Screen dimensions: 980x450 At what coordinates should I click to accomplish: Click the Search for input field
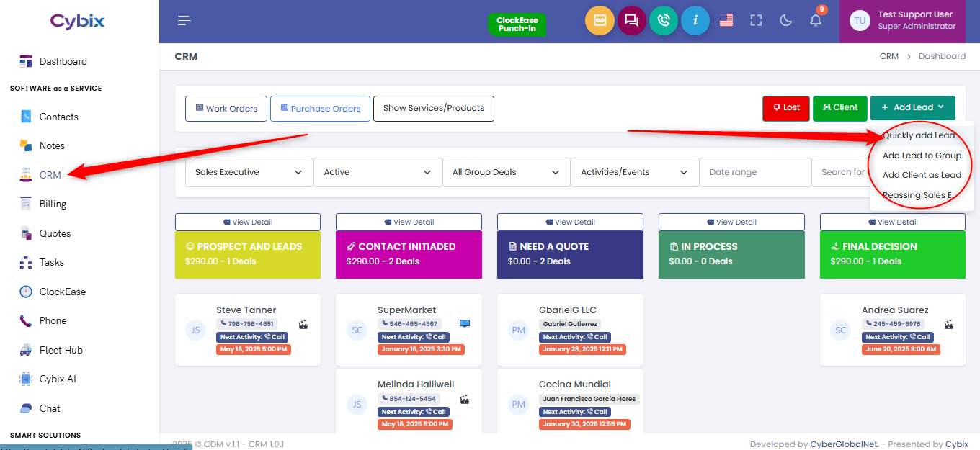point(842,173)
